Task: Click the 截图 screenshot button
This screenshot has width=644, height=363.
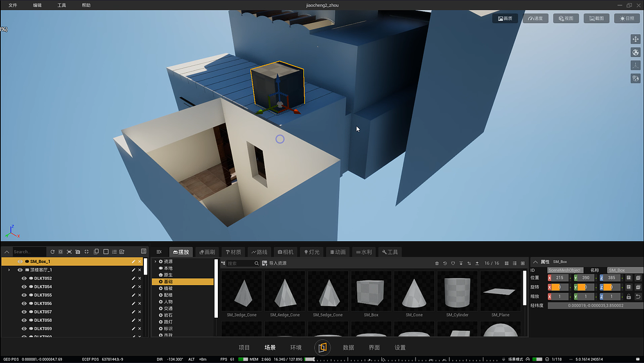Action: [x=596, y=18]
